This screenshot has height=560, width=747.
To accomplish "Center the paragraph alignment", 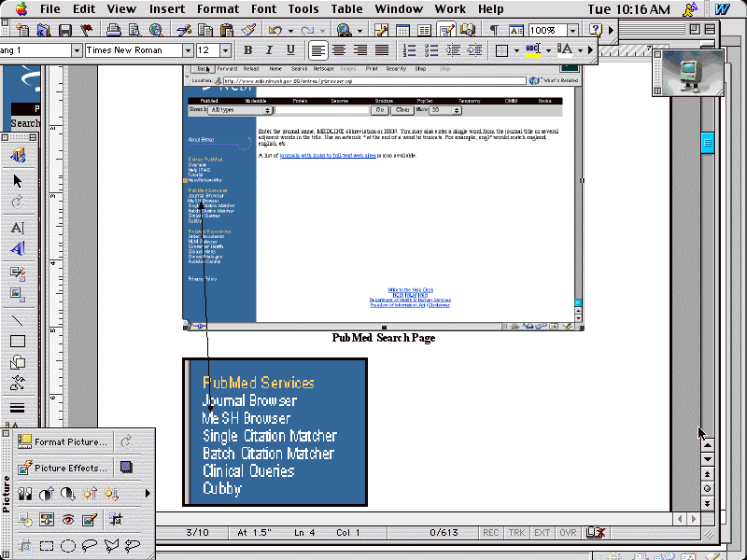I will pyautogui.click(x=339, y=50).
